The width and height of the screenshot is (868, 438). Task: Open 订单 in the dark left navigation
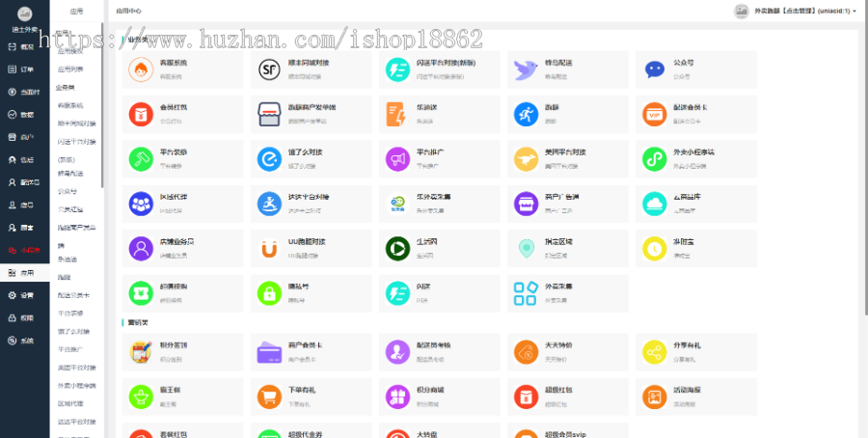coord(24,69)
